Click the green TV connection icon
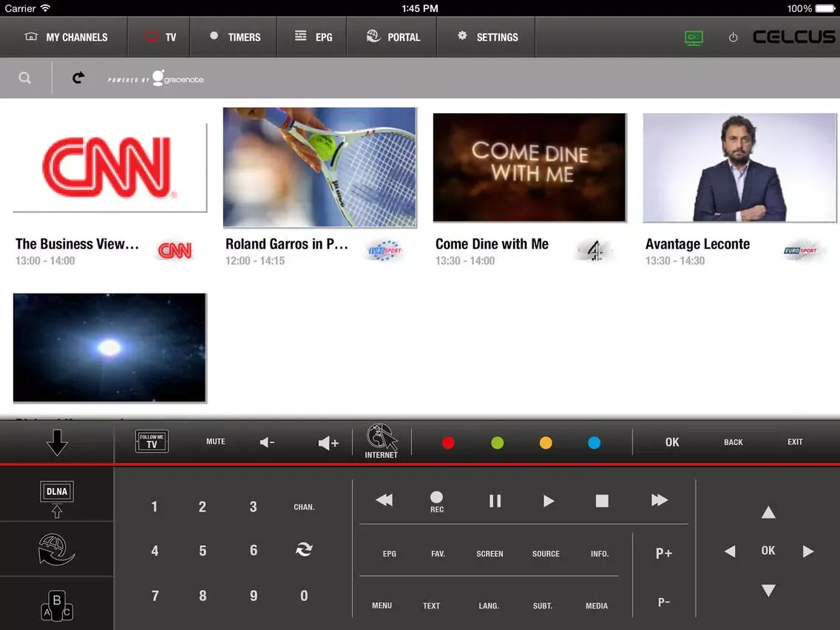This screenshot has height=630, width=840. click(x=694, y=38)
